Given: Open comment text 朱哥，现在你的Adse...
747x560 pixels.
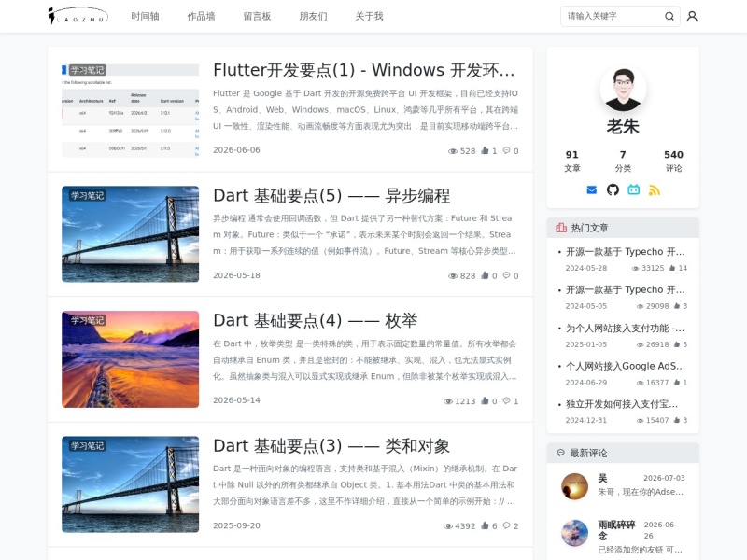Looking at the screenshot, I should tap(641, 492).
